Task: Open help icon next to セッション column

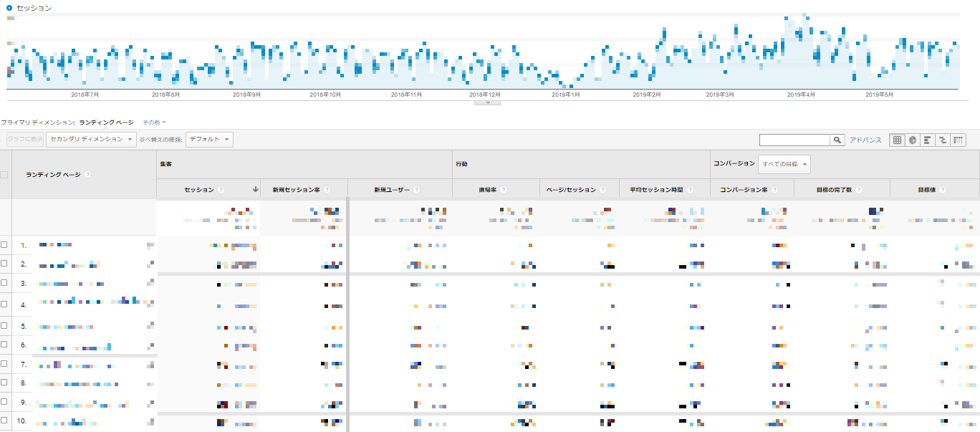Action: click(x=221, y=190)
